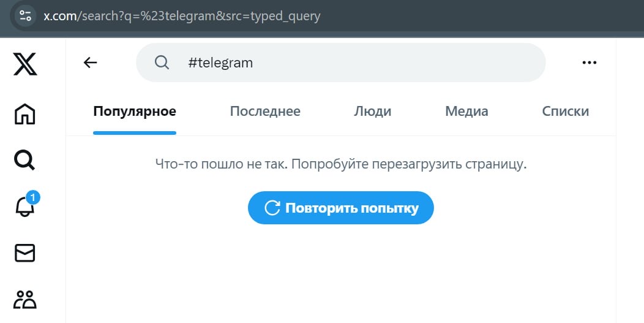Open Communities people icon in sidebar
Viewport: 644px width, 323px height.
click(25, 300)
